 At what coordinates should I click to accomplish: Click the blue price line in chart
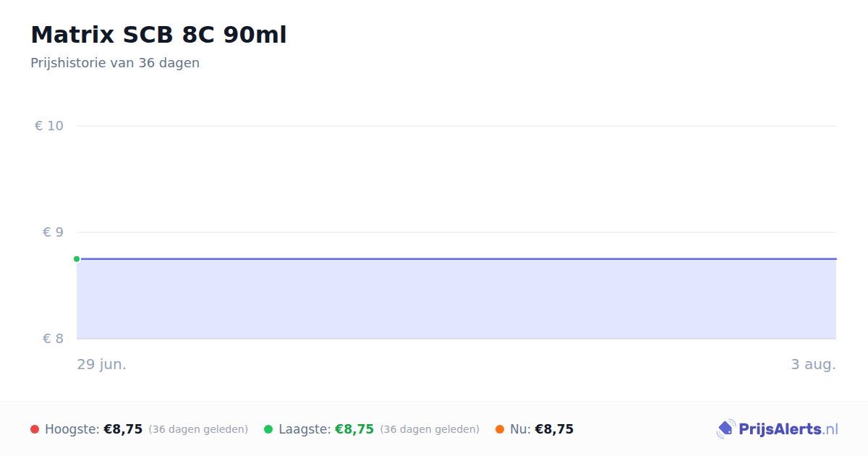[456, 258]
